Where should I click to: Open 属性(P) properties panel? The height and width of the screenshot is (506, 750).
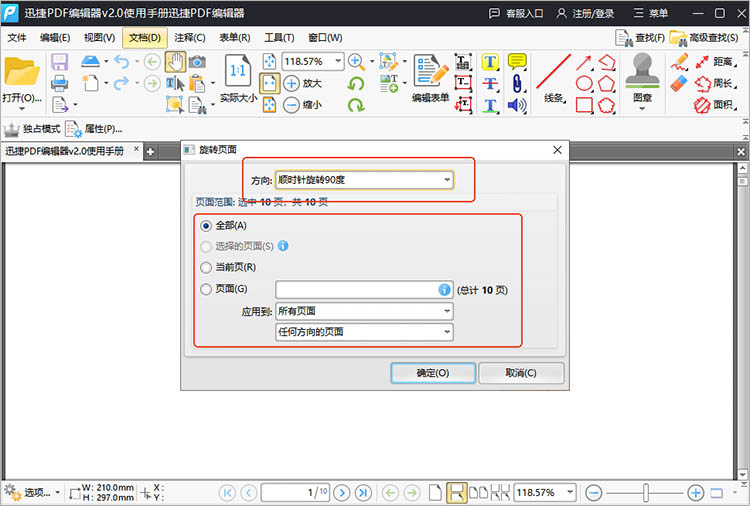pos(94,129)
